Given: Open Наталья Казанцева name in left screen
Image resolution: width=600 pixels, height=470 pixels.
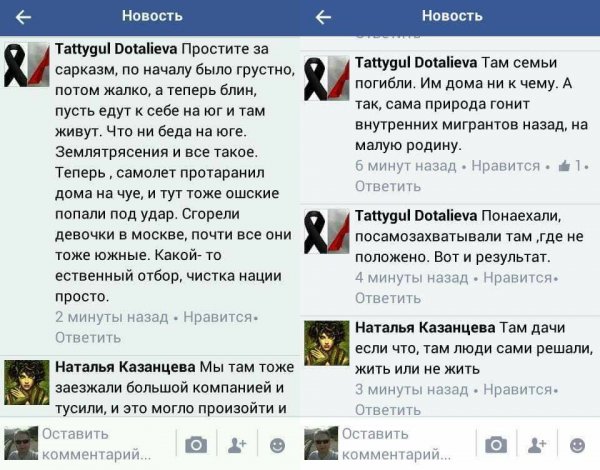Looking at the screenshot, I should pyautogui.click(x=125, y=367).
